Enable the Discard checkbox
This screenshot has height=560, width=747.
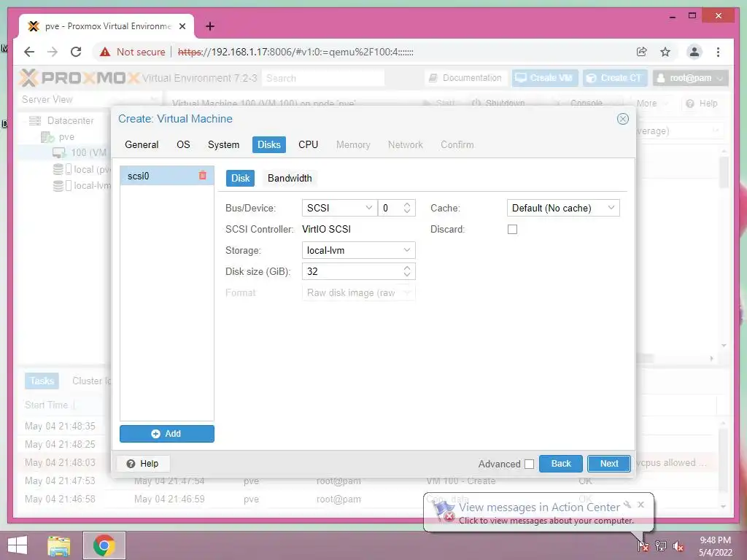click(x=512, y=230)
